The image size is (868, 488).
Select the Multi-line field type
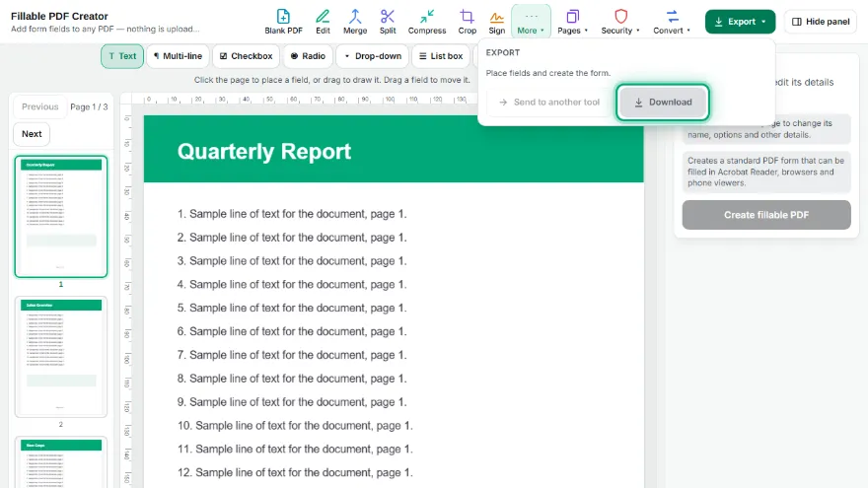(x=178, y=56)
